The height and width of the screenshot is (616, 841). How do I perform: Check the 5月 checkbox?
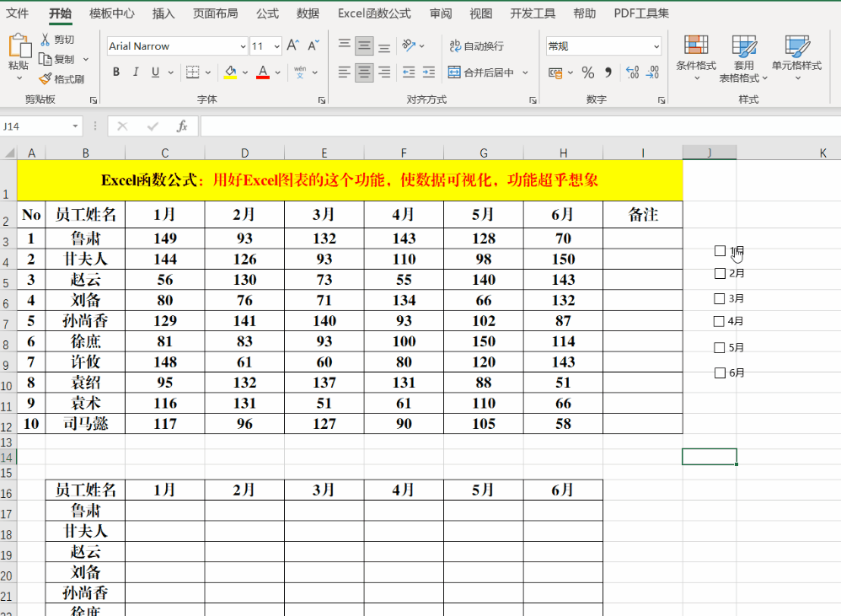point(720,347)
